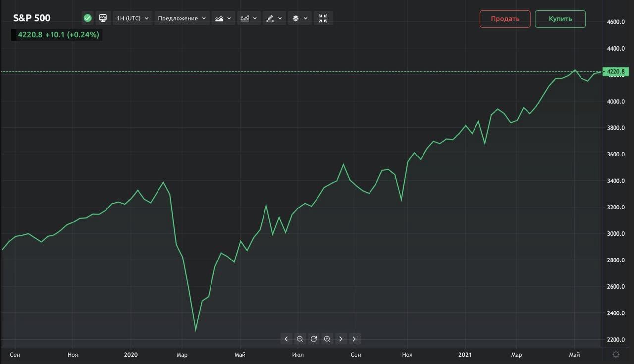Screen dimensions: 634x364
Task: Click the 3000.0 price axis label
Action: click(x=616, y=234)
